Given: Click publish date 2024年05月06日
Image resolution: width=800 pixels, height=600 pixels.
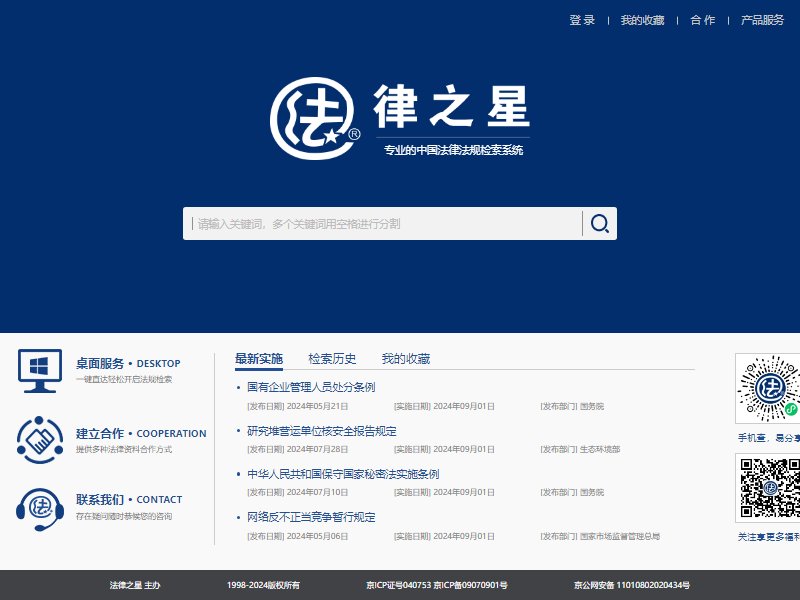Looking at the screenshot, I should (x=317, y=536).
